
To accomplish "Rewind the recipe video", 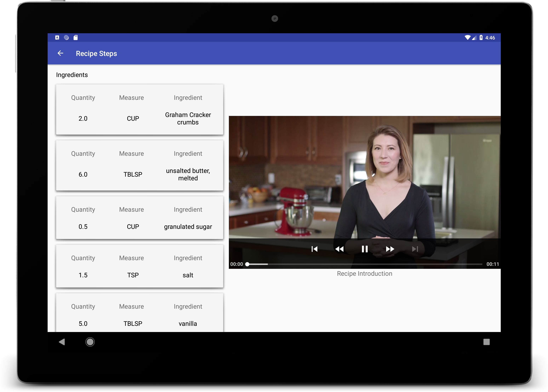I will pyautogui.click(x=339, y=249).
